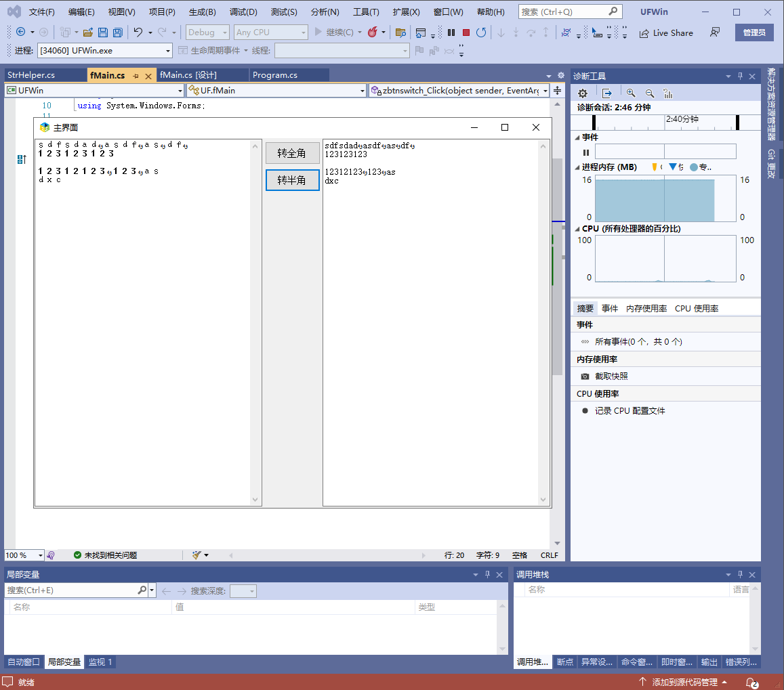Viewport: 784px width, 690px height.
Task: Zoom out on the diagnostic timeline
Action: 650,93
